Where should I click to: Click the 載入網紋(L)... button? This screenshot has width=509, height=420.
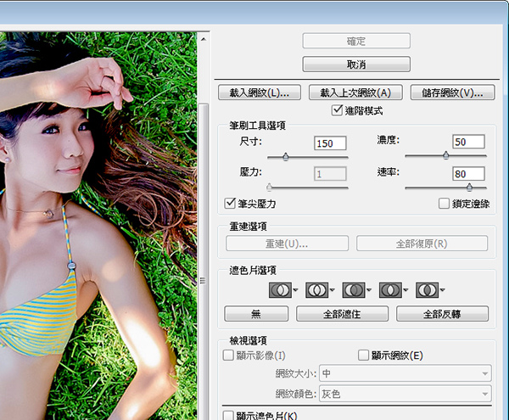pos(260,92)
